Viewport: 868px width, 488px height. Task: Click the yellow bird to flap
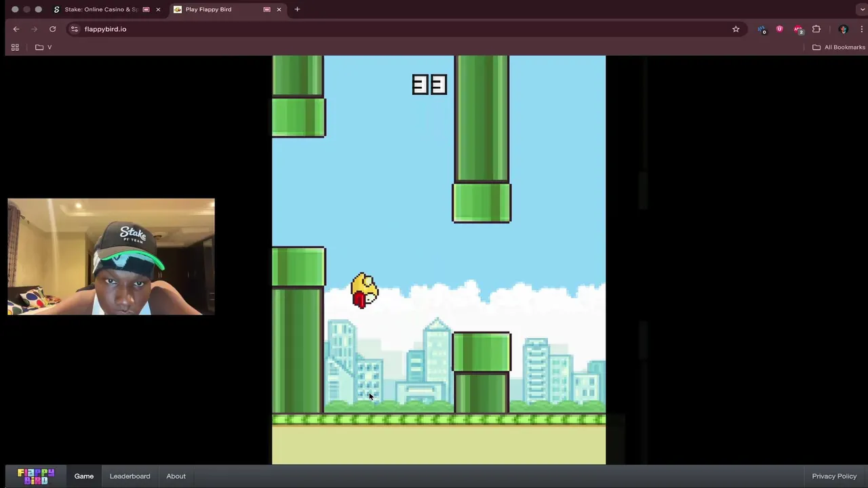365,291
